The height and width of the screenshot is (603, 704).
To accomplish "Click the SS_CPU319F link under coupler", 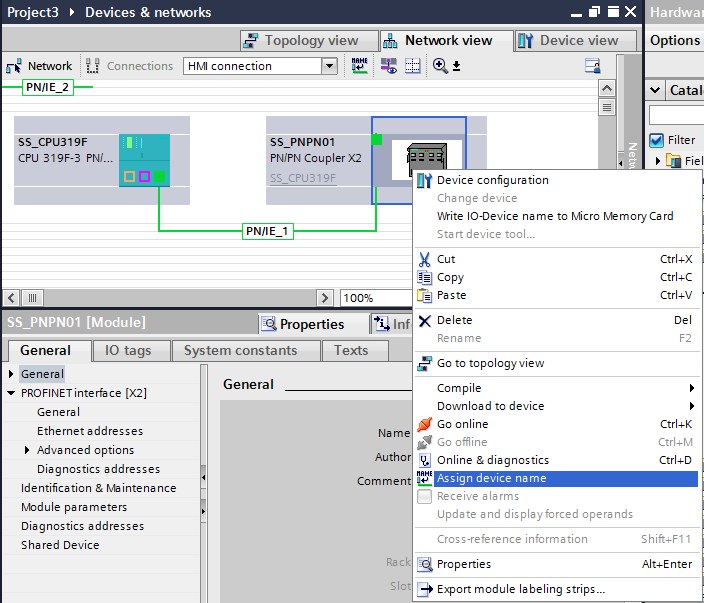I will point(303,178).
